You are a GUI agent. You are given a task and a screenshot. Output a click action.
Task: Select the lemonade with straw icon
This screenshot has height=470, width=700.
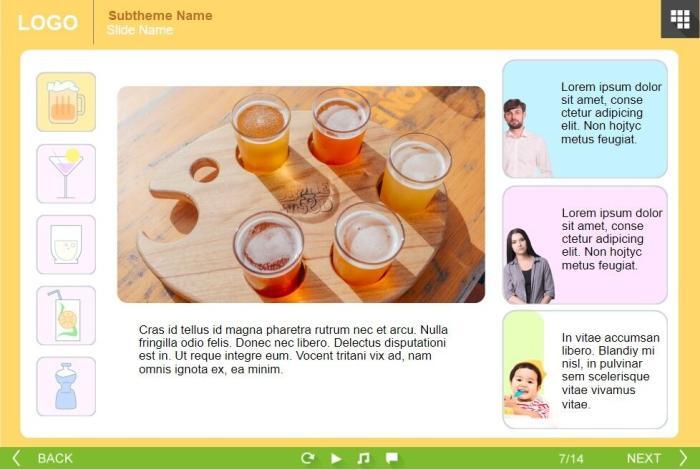[x=66, y=315]
